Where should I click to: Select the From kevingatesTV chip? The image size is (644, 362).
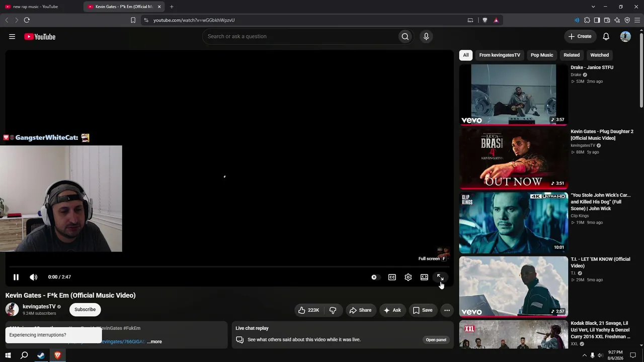click(x=500, y=55)
